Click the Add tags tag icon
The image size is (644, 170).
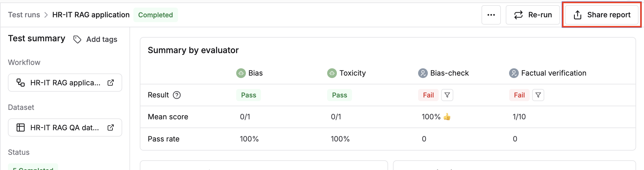click(x=77, y=39)
